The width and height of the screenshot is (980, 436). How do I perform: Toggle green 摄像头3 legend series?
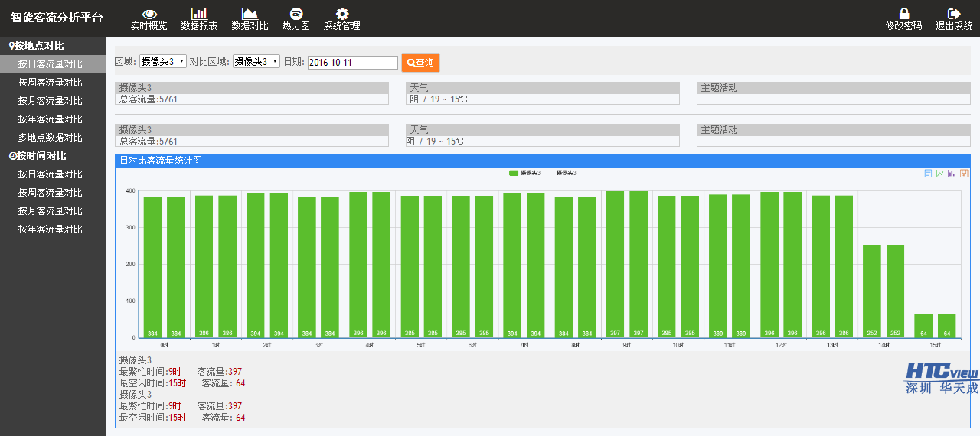(525, 174)
